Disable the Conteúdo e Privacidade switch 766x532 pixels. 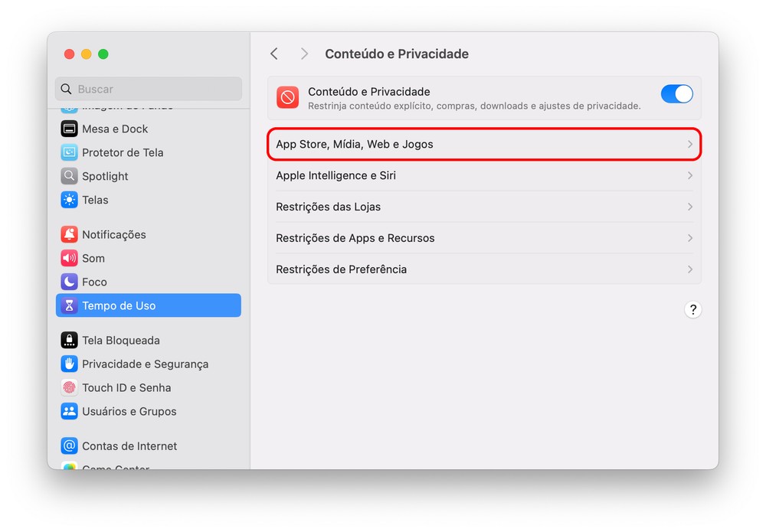[x=676, y=94]
